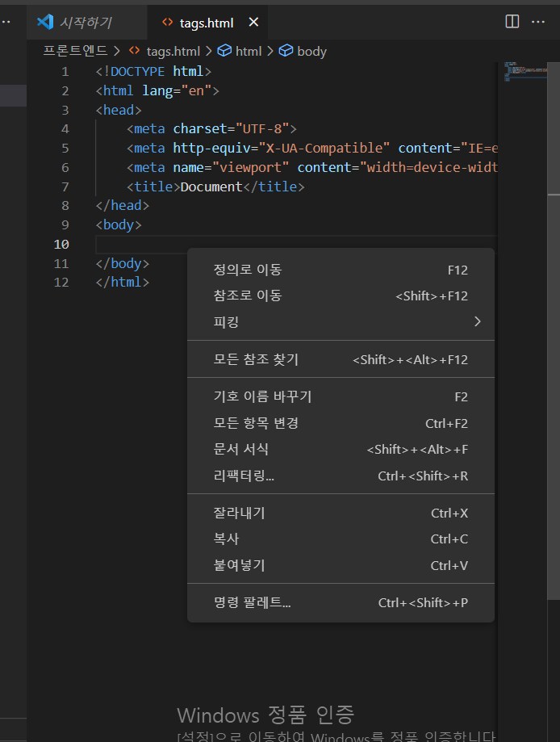Click the body symbol cube icon in breadcrumb

(x=286, y=51)
